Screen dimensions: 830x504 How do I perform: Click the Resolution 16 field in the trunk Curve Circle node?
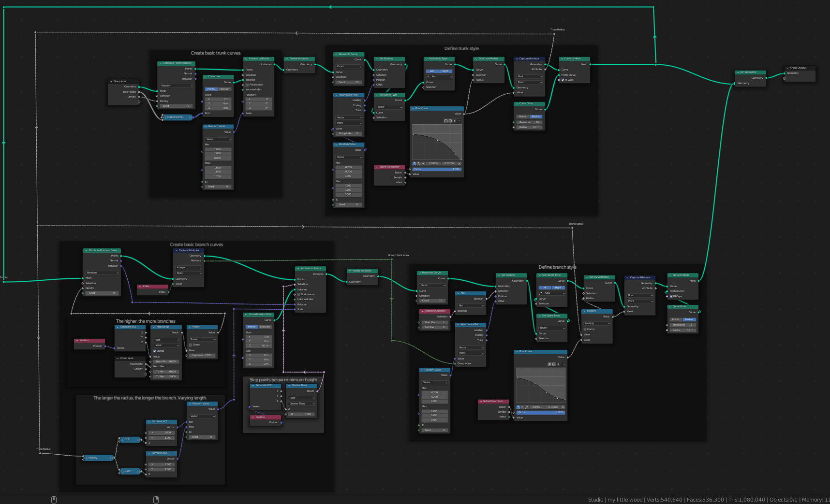(x=530, y=122)
